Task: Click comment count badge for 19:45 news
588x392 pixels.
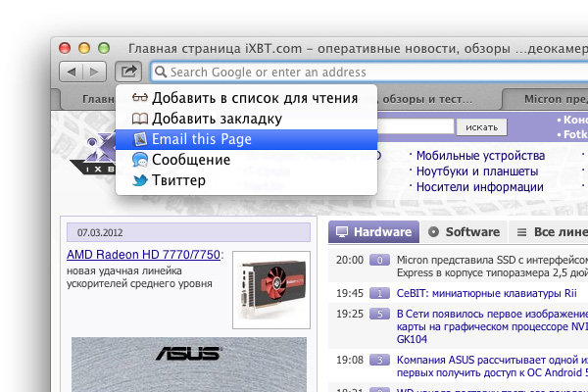Action: click(x=379, y=293)
